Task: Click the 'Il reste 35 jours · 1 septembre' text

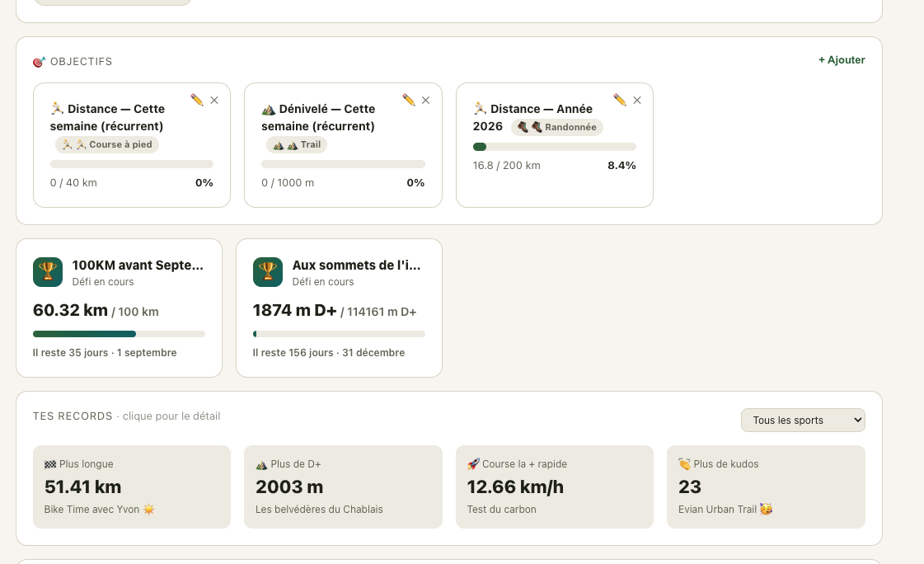Action: (x=105, y=352)
